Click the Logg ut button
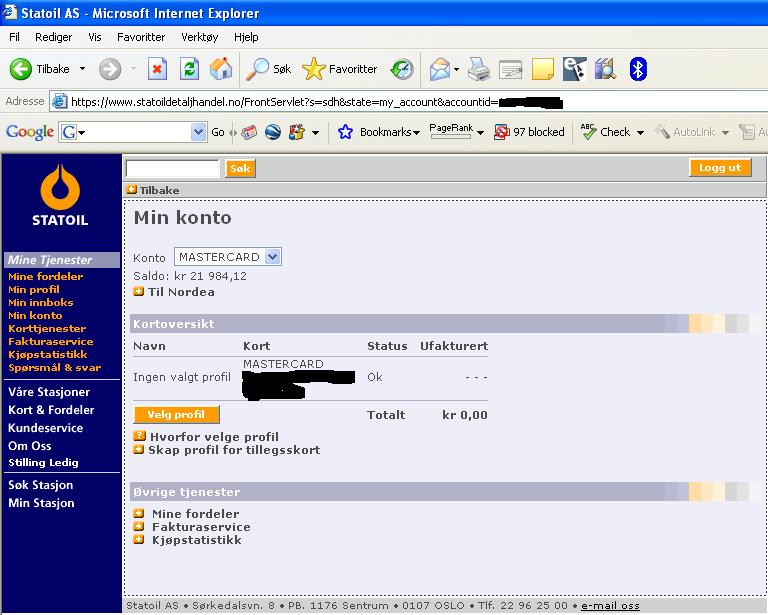 [x=720, y=167]
